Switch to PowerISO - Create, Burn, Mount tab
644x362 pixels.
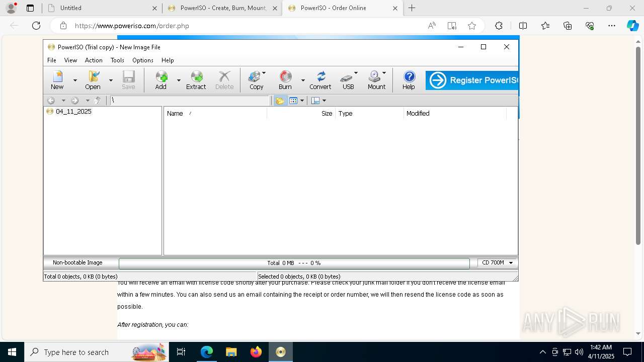[x=223, y=8]
